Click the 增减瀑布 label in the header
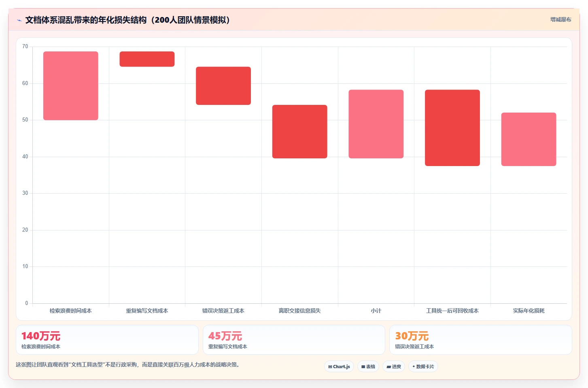 (x=560, y=19)
